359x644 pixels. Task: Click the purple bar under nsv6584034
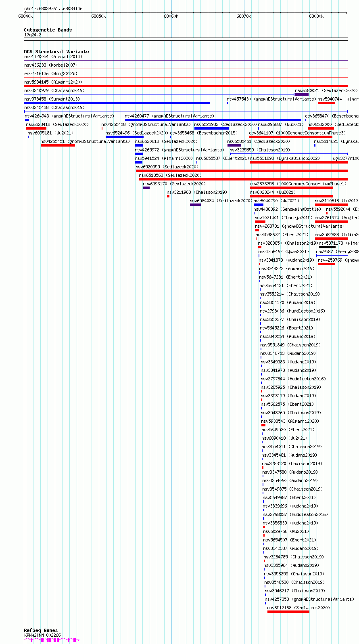(195, 205)
